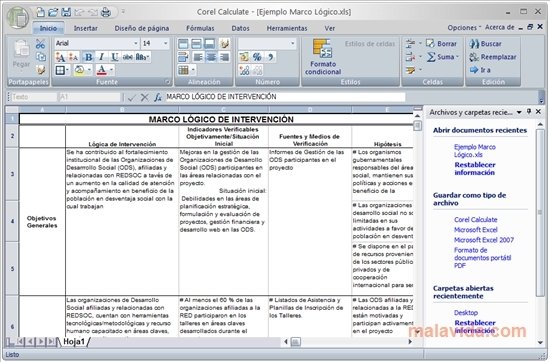Align cell content to top
550x362 pixels.
tap(183, 44)
